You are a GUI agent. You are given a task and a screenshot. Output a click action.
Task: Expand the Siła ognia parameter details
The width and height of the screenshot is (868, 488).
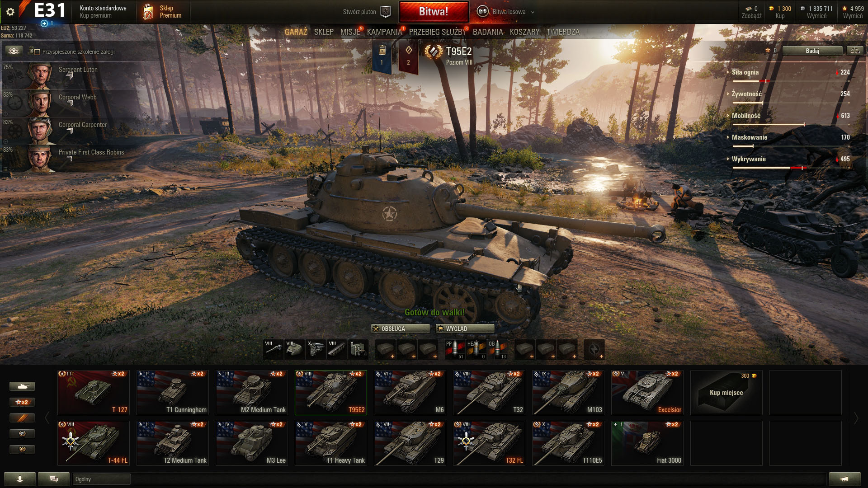pos(745,72)
